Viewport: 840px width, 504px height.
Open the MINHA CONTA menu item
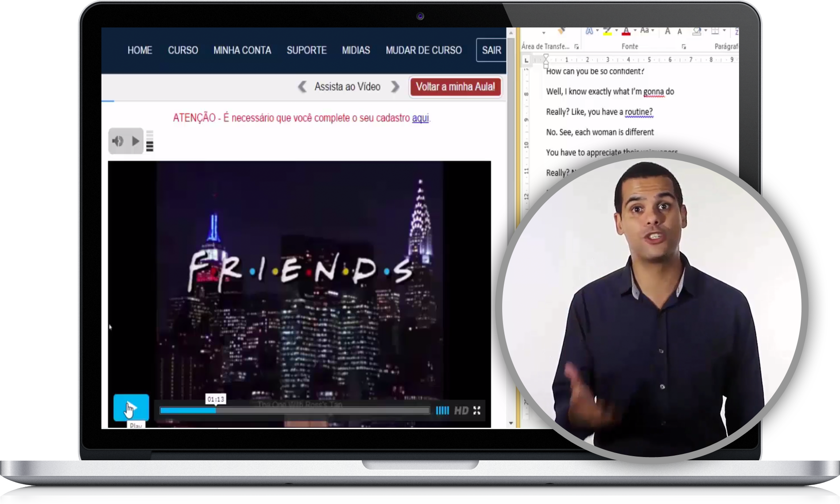242,50
